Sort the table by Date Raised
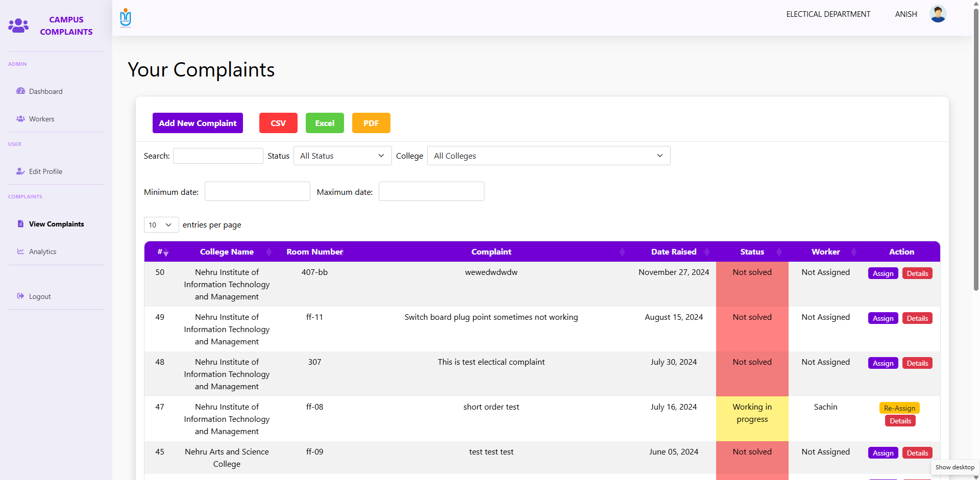 point(674,251)
